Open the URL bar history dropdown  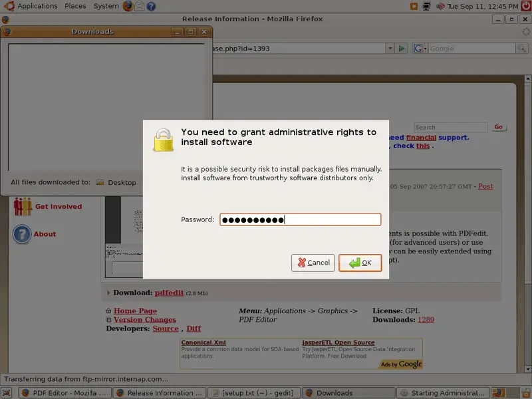390,49
